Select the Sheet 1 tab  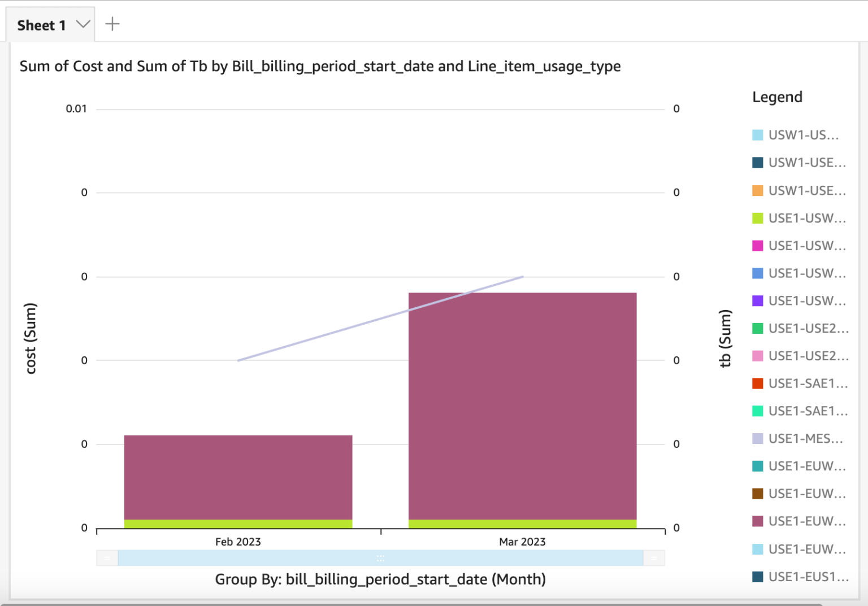41,24
